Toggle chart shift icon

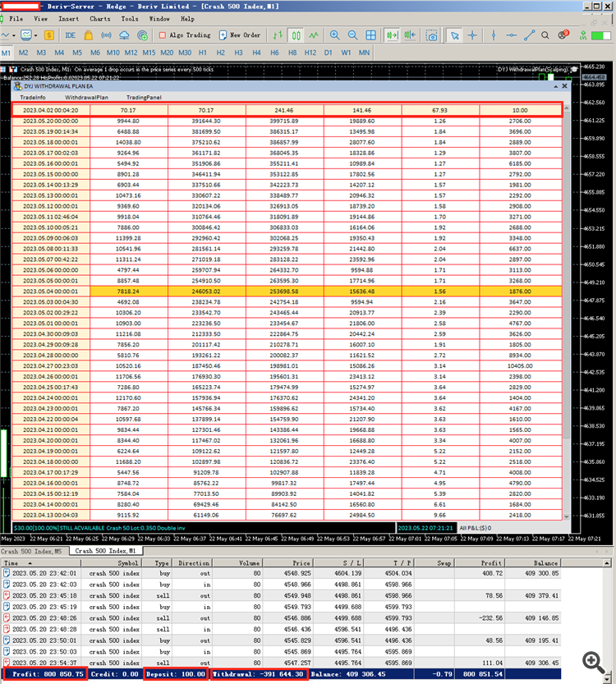(x=410, y=35)
